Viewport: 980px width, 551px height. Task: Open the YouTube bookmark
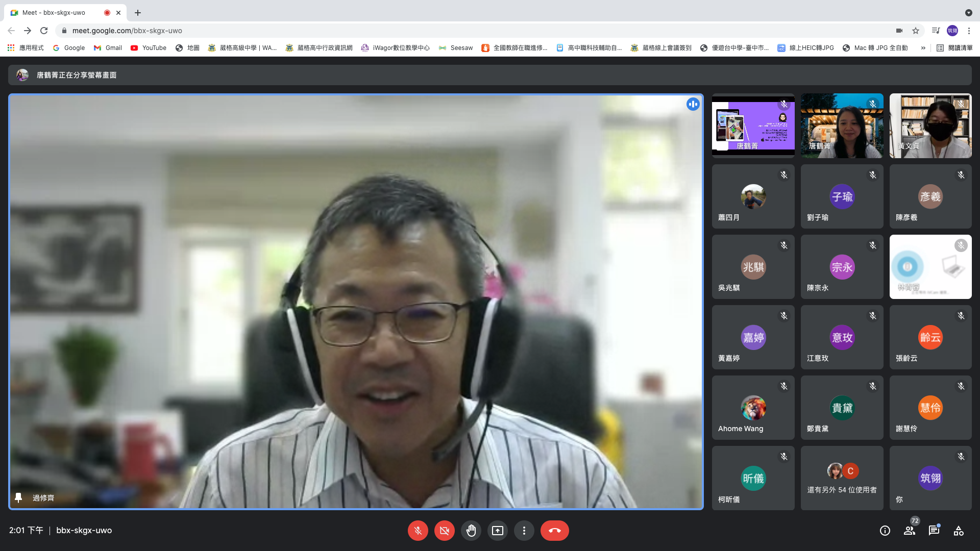148,48
